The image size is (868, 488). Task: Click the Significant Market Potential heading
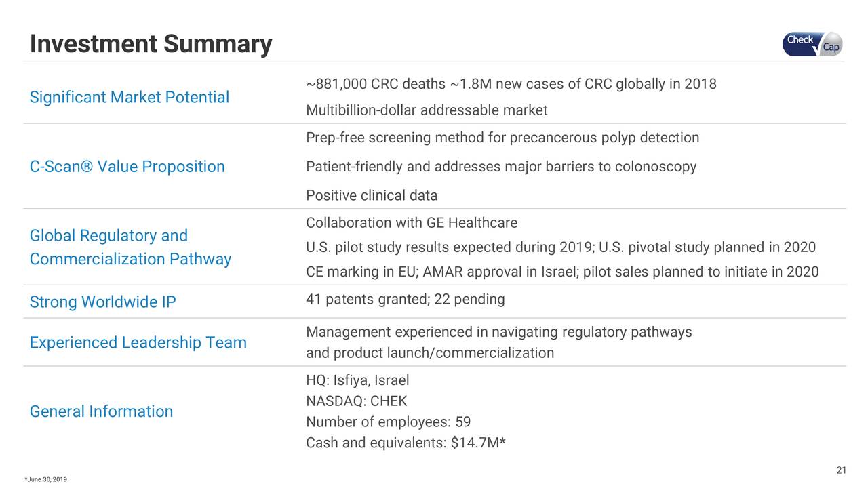130,98
